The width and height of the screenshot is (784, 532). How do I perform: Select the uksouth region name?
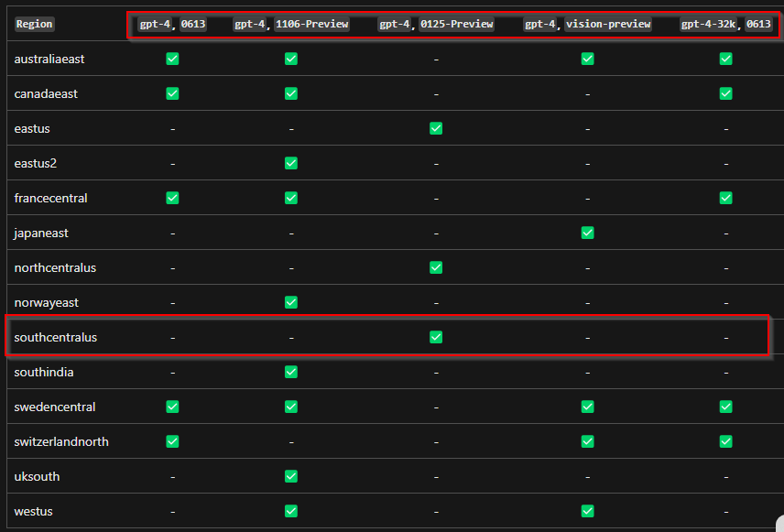37,476
